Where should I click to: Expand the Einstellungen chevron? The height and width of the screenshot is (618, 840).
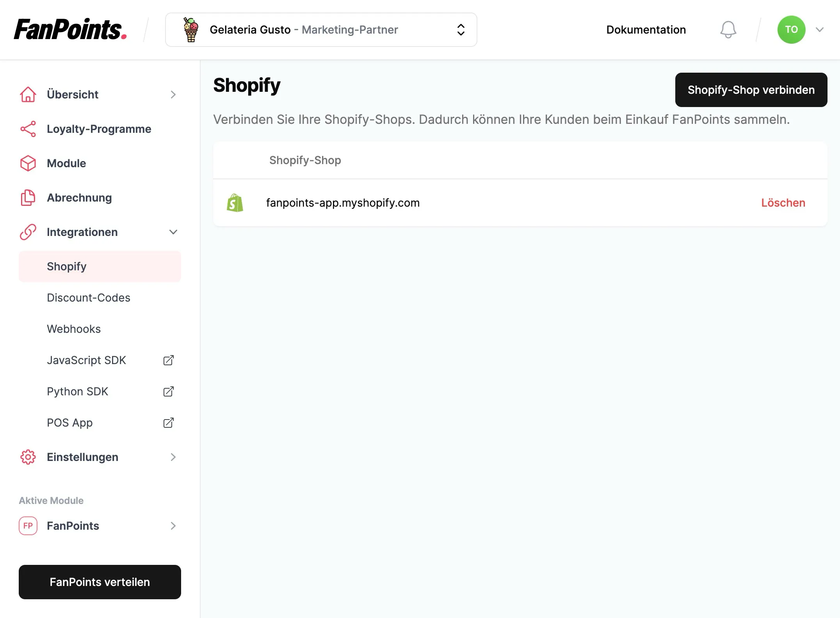173,457
